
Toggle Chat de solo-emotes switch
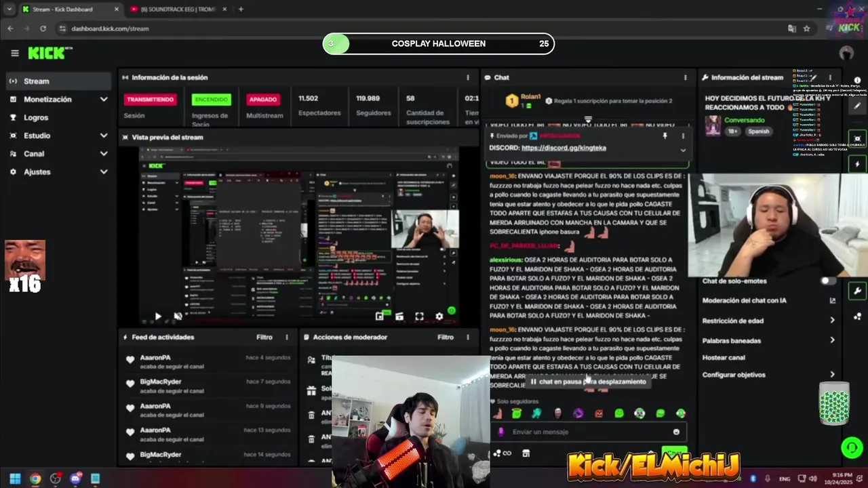pos(829,281)
